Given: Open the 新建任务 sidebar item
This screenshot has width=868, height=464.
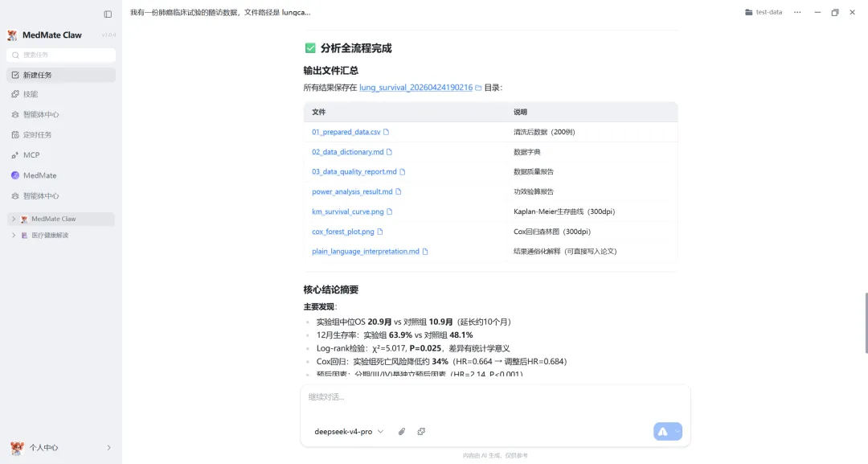Looking at the screenshot, I should tap(61, 75).
